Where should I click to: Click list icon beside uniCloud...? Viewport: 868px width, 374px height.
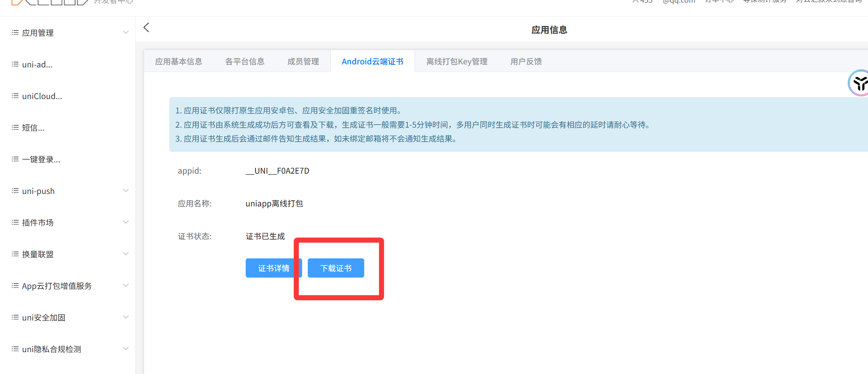coord(15,96)
